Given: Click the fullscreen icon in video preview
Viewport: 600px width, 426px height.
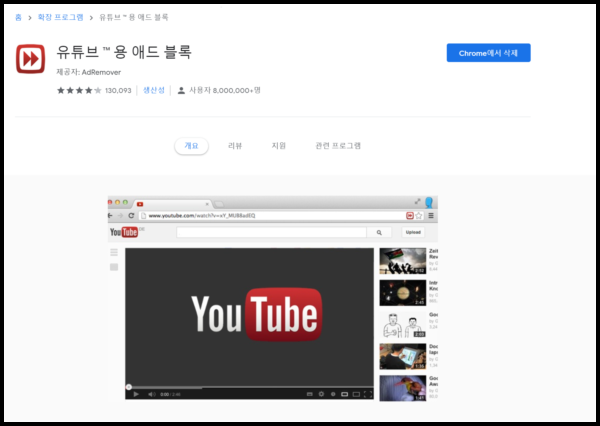Looking at the screenshot, I should point(368,394).
